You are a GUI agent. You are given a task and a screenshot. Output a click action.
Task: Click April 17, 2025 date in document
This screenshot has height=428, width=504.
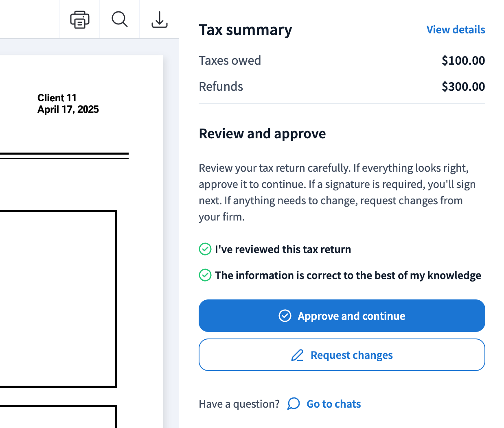click(68, 109)
